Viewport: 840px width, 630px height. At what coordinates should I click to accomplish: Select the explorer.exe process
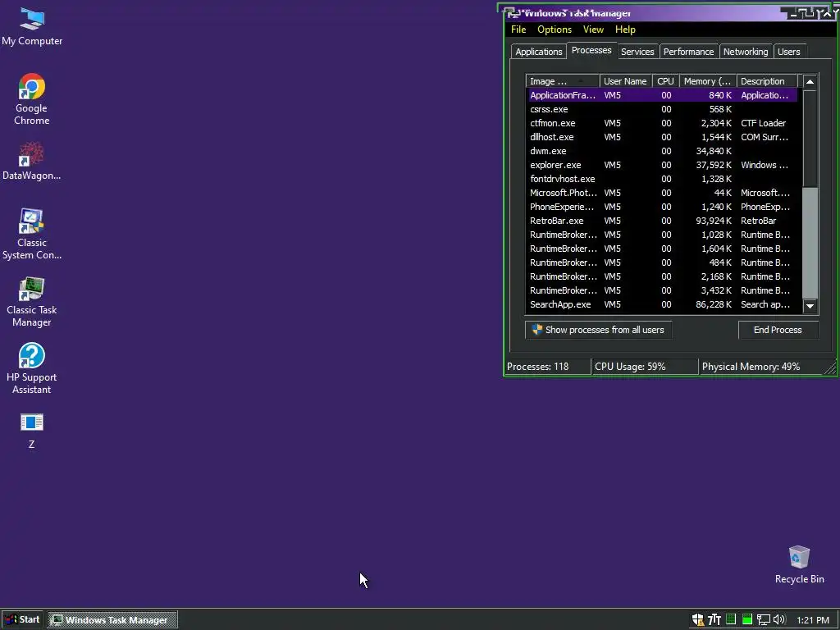662,165
